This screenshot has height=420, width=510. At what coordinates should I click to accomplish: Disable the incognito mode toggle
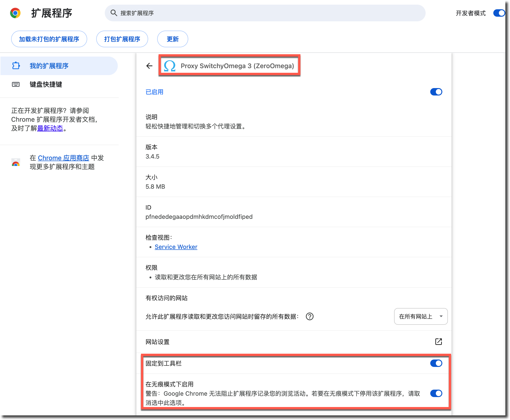pyautogui.click(x=436, y=393)
